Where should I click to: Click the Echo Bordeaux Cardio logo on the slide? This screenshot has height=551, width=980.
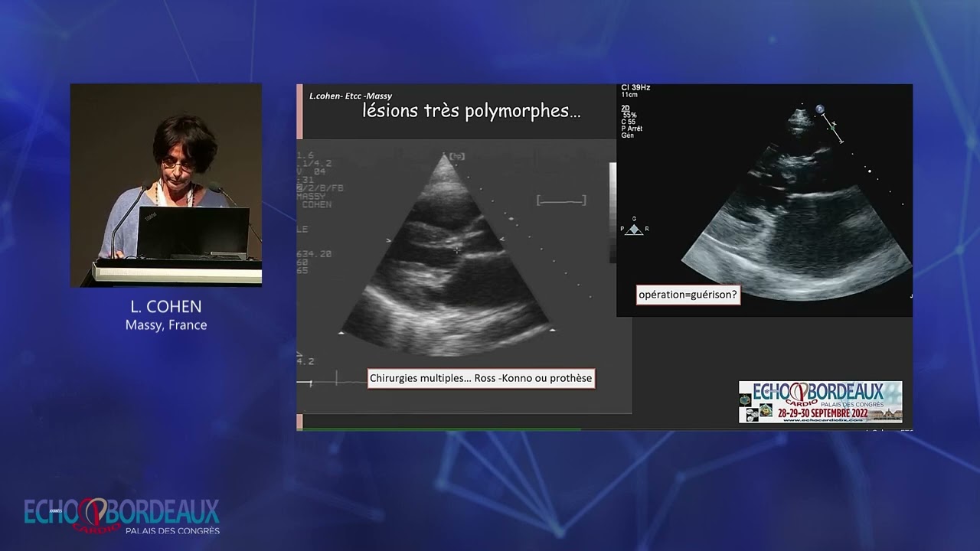click(820, 402)
